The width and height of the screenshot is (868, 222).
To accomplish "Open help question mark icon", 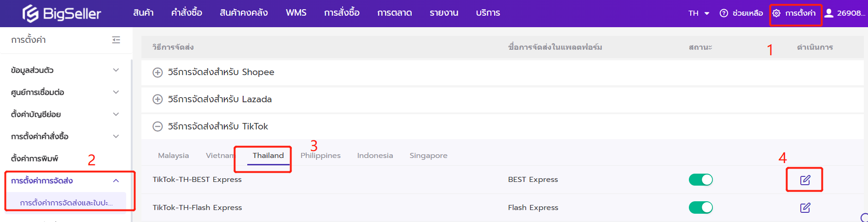I will click(x=724, y=13).
